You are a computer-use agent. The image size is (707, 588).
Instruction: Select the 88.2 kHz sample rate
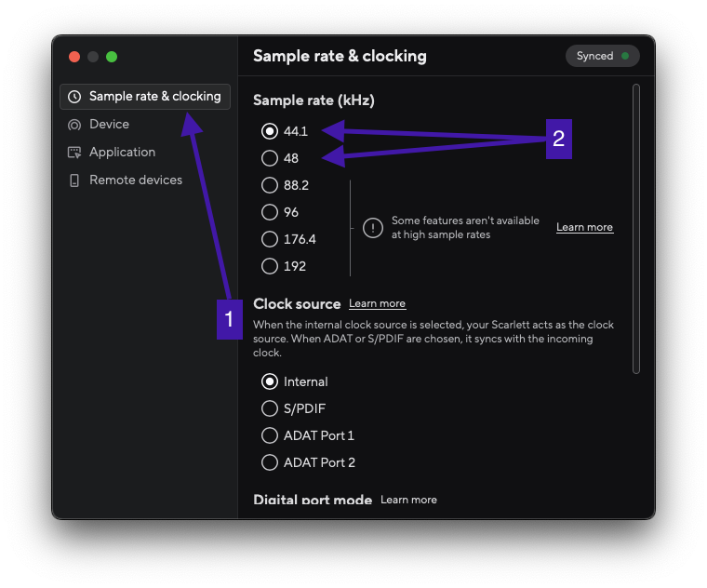click(270, 185)
